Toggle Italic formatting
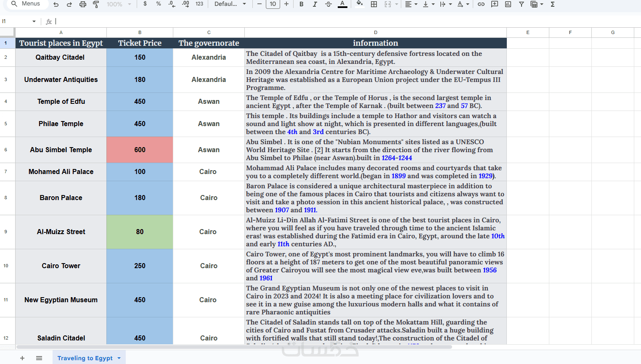641x364 pixels. (315, 4)
